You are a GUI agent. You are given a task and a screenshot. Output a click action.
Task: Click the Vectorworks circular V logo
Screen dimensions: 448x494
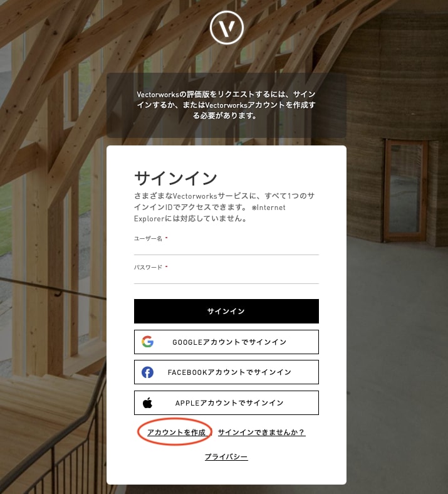pyautogui.click(x=227, y=28)
